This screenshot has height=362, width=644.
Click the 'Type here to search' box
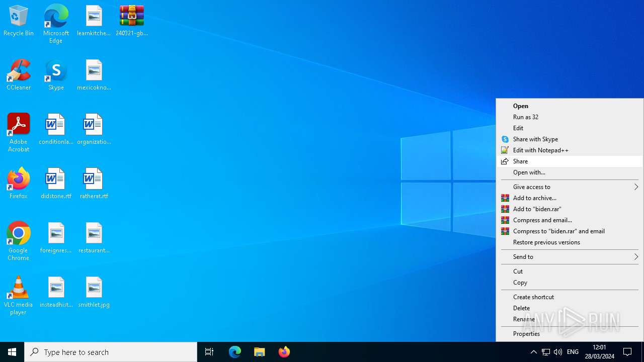[x=111, y=352]
